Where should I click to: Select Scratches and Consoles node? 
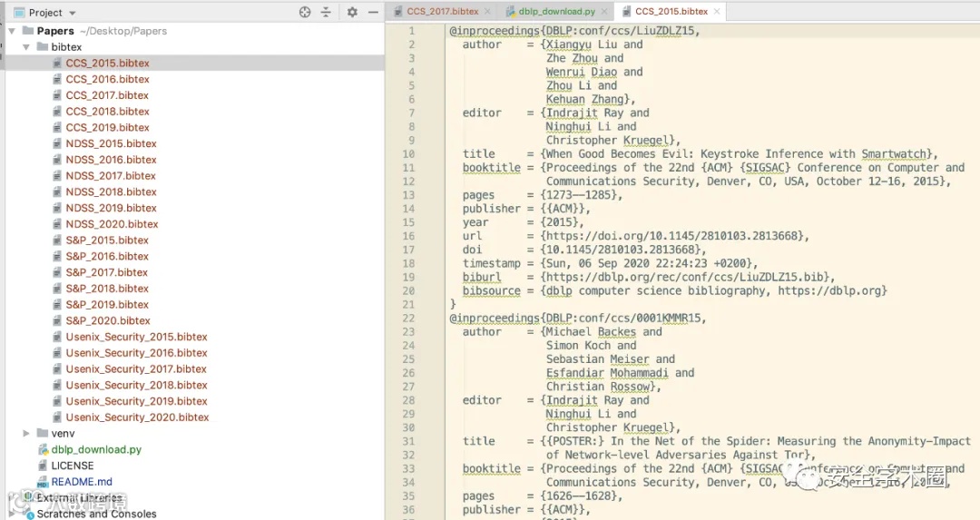(x=96, y=514)
